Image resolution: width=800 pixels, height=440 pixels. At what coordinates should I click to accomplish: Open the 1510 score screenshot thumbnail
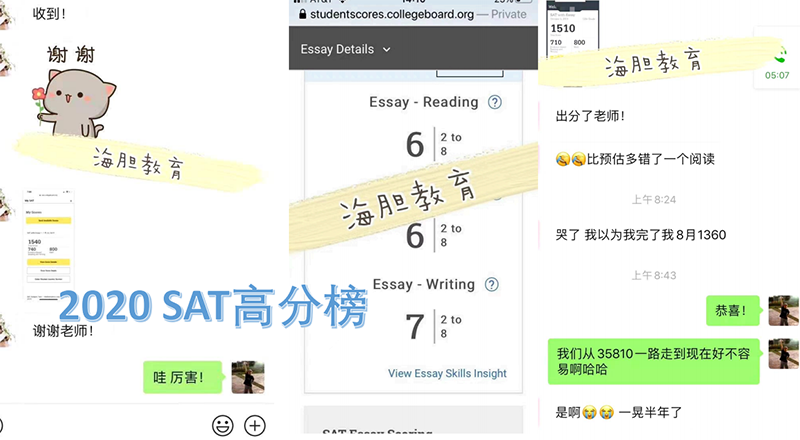572,31
